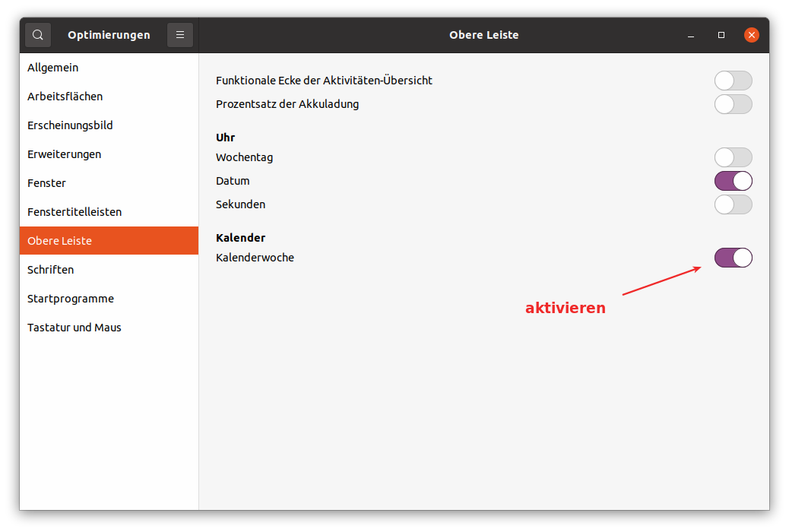
Task: Open the Schriften settings
Action: coord(51,270)
